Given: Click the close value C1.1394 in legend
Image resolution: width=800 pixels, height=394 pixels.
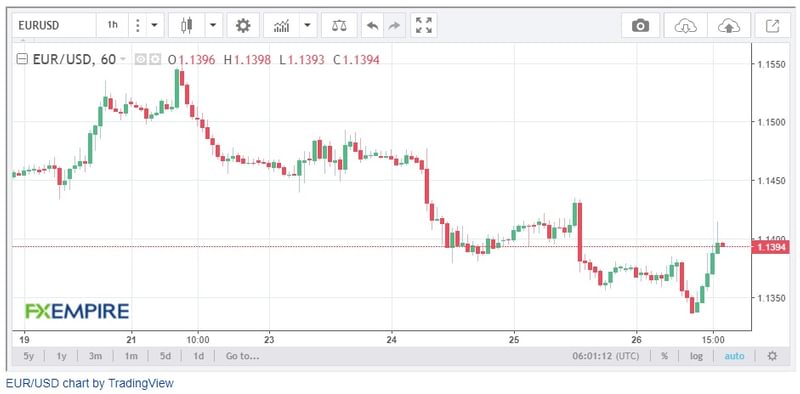Looking at the screenshot, I should pyautogui.click(x=356, y=60).
